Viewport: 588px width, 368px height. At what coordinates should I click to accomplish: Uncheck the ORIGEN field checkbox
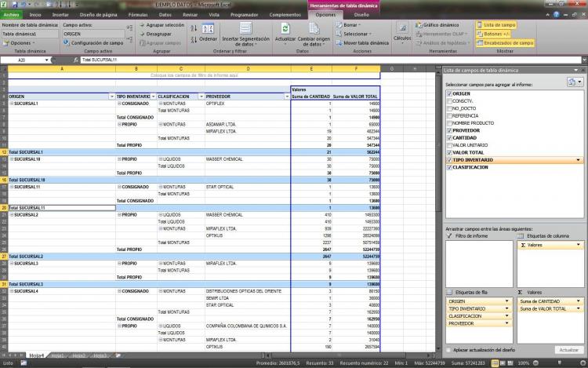coord(449,93)
